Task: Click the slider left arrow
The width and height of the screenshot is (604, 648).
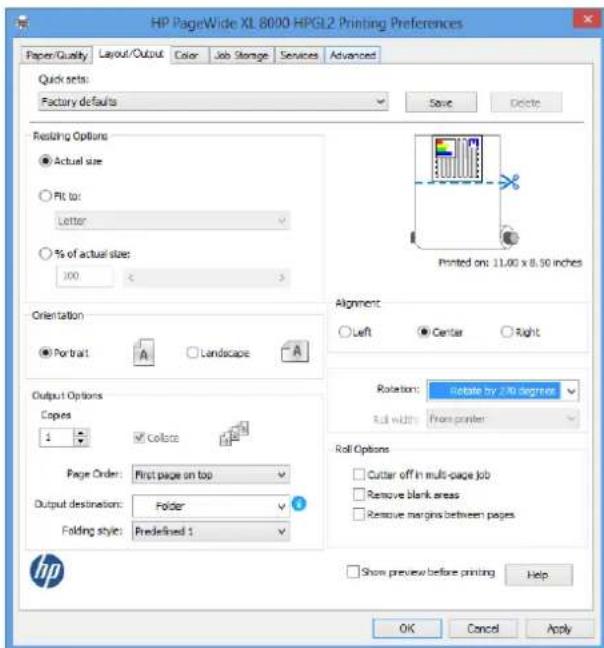Action: 131,278
